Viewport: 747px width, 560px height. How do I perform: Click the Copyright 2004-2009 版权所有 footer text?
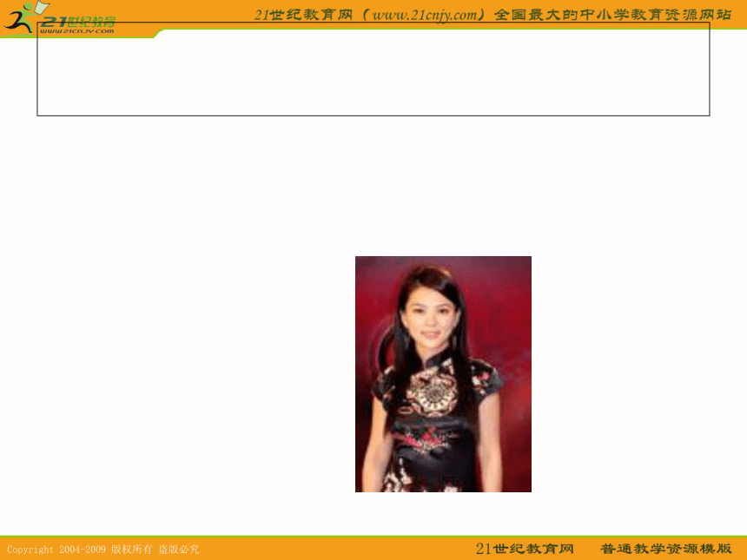102,549
